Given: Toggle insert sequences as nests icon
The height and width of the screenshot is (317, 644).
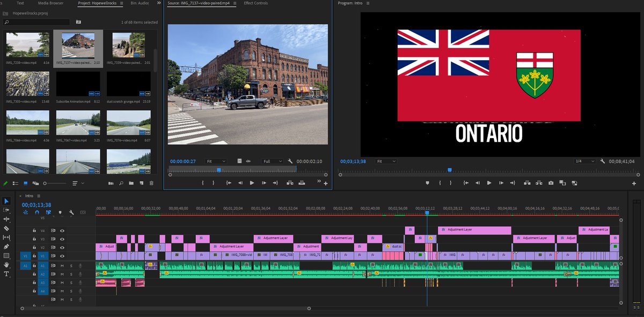Looking at the screenshot, I should 25,213.
